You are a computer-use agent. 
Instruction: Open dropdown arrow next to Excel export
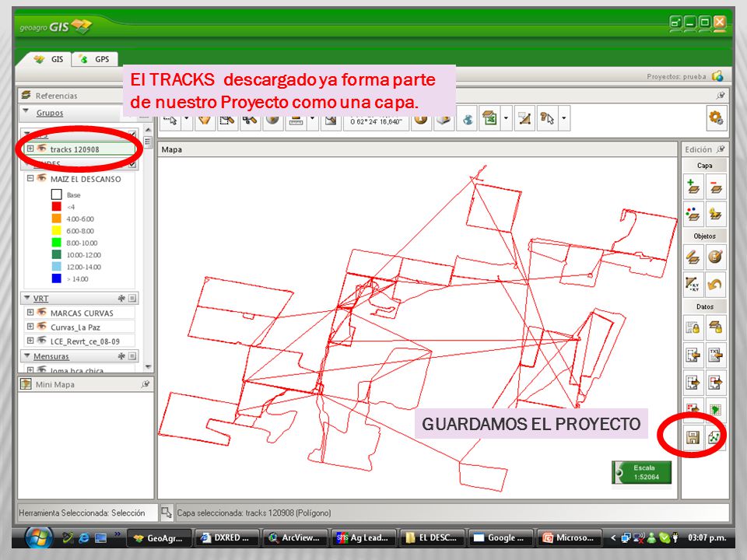point(506,118)
